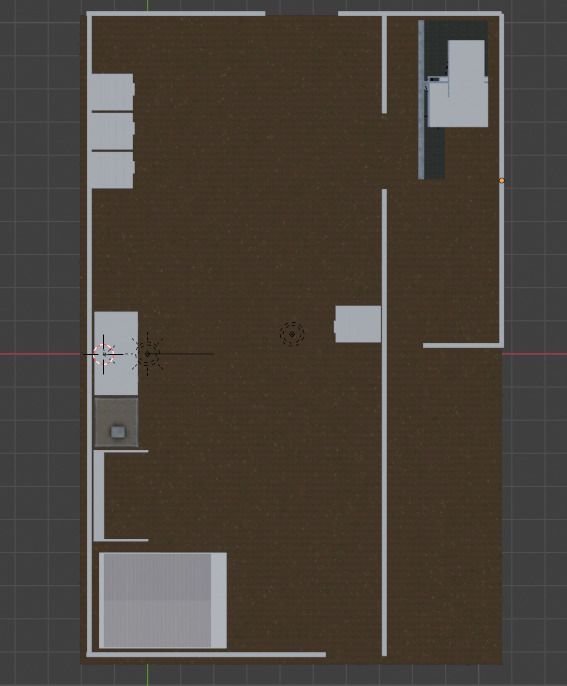The image size is (567, 686).
Task: Select the white box against the central divider wall
Action: [358, 324]
